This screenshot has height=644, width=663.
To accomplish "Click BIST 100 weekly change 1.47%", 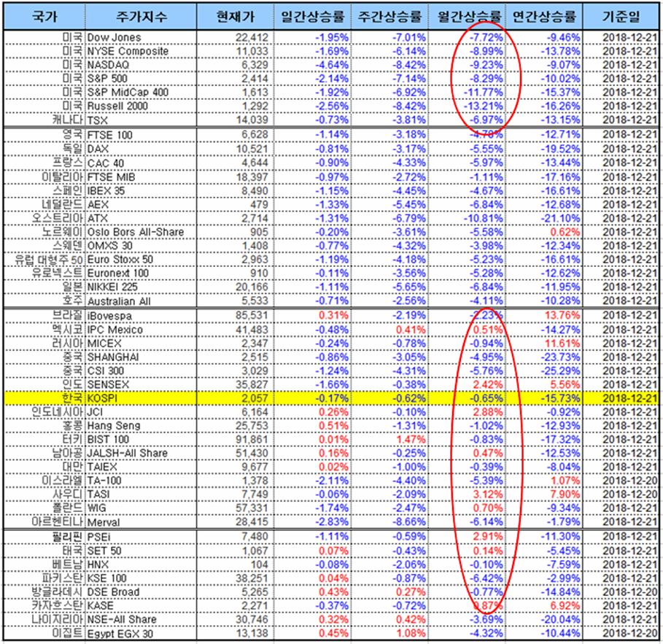I will (x=389, y=439).
